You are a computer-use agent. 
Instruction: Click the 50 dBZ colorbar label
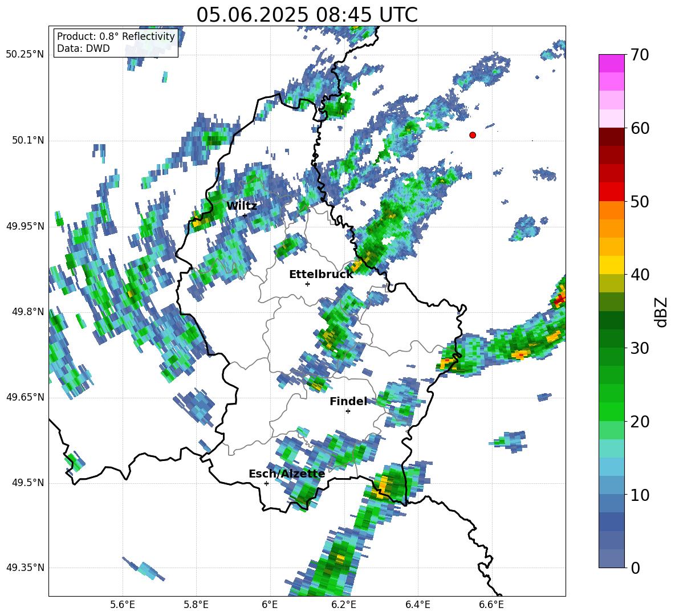pos(640,201)
